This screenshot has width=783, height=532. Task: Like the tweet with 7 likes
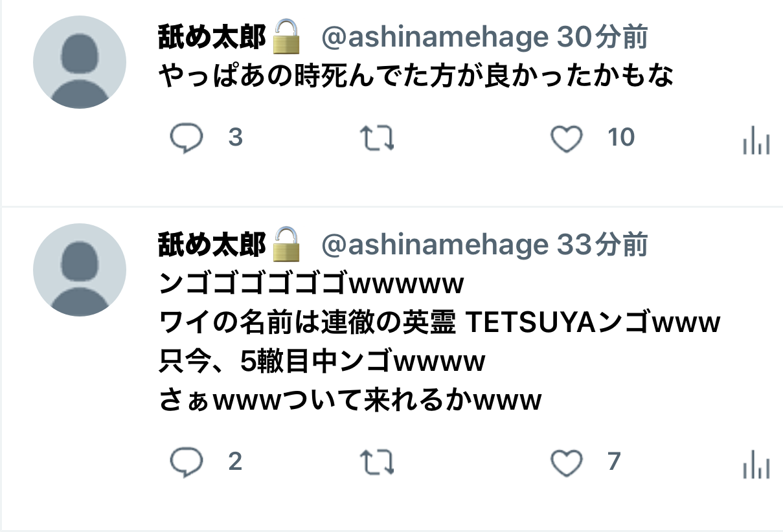tap(567, 463)
